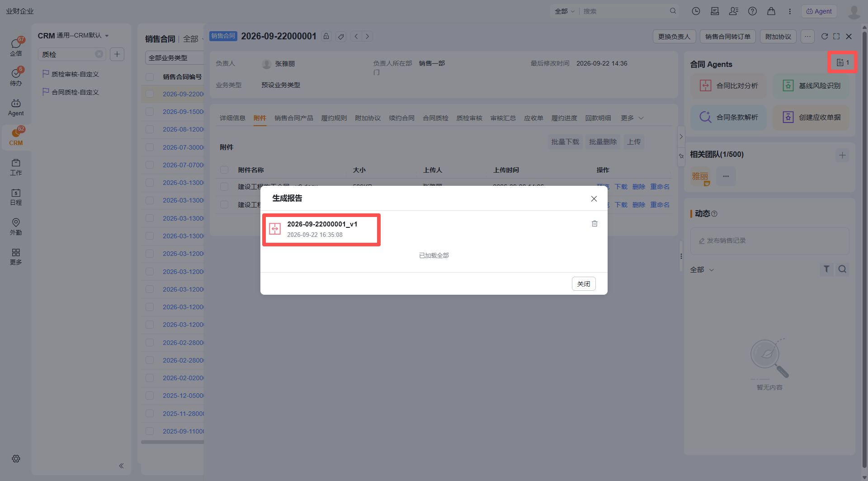Switch to the 销售合同产品 tab
The height and width of the screenshot is (481, 868).
(x=294, y=118)
